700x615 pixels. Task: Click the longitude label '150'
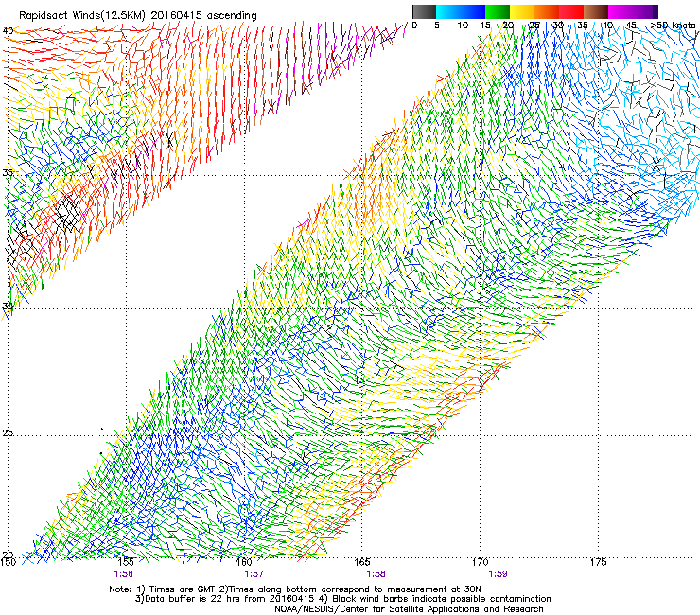tap(8, 562)
